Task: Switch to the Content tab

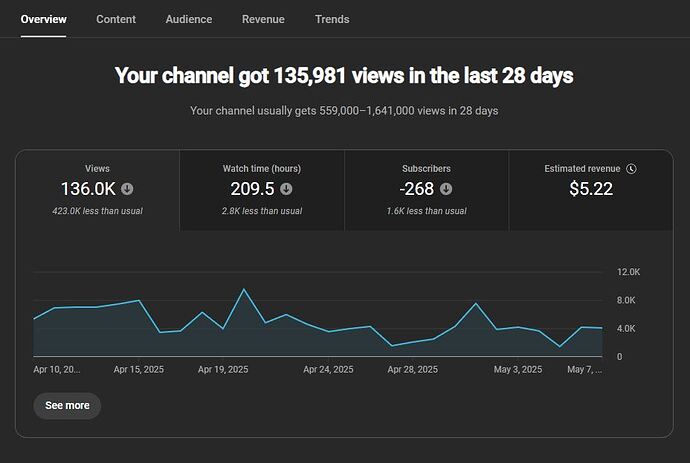Action: tap(116, 19)
